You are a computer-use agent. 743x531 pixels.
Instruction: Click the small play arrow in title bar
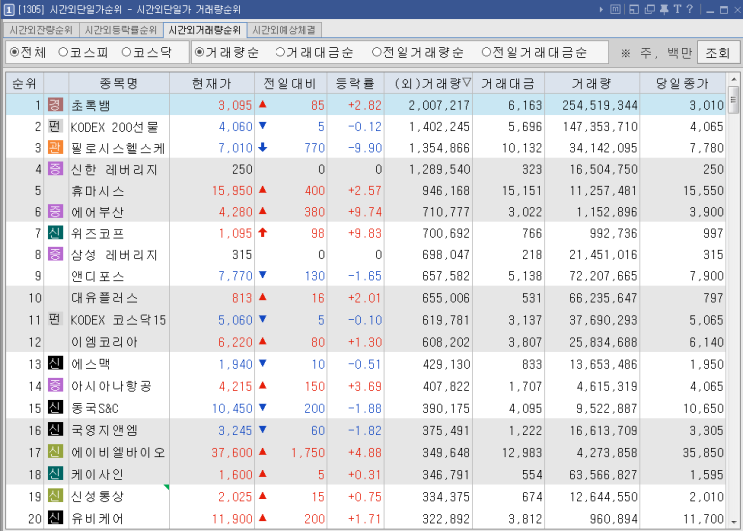click(x=601, y=9)
